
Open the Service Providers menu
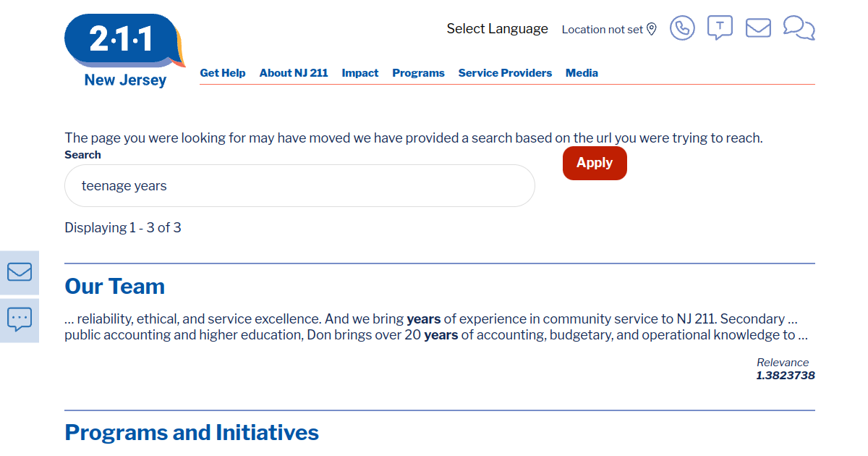505,73
